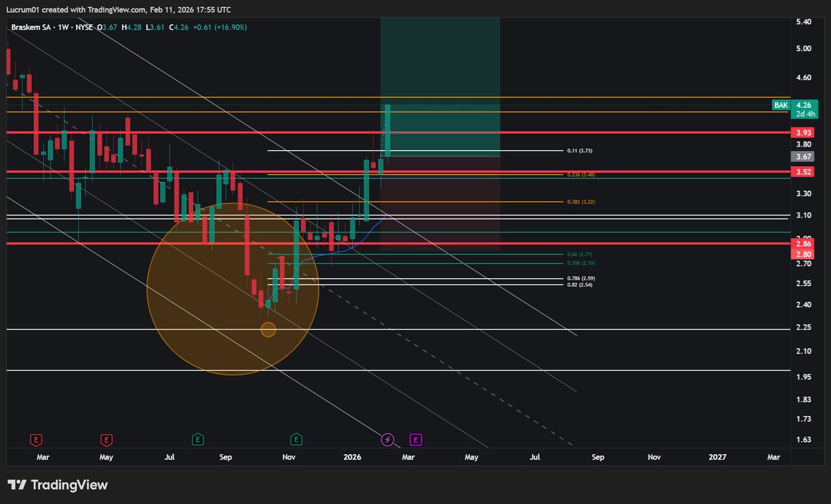Select the grey 3.67 price label
The height and width of the screenshot is (504, 831).
click(803, 157)
